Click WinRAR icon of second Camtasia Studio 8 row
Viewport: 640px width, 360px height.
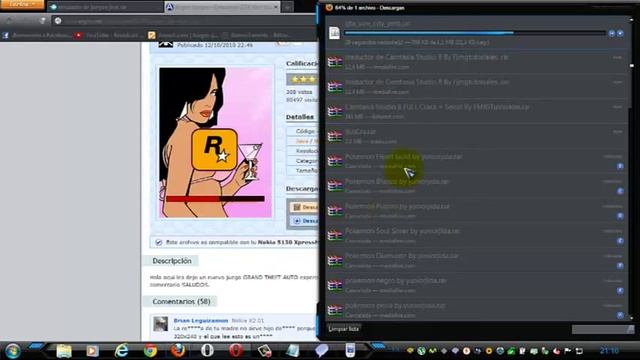pyautogui.click(x=335, y=87)
